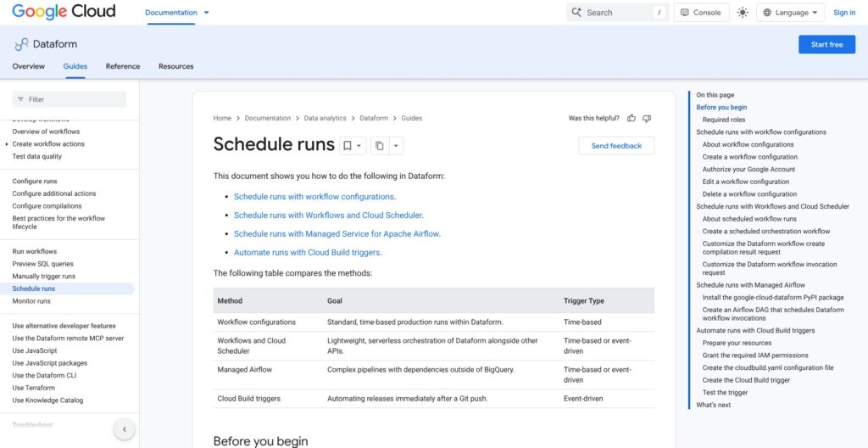Click the bookmark icon beside Schedule runs

click(347, 146)
